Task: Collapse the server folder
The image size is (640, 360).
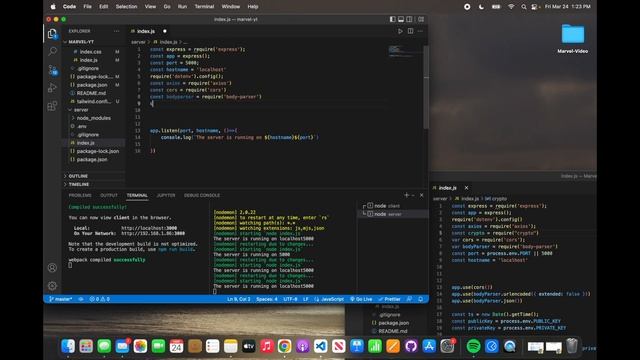Action: click(x=81, y=110)
